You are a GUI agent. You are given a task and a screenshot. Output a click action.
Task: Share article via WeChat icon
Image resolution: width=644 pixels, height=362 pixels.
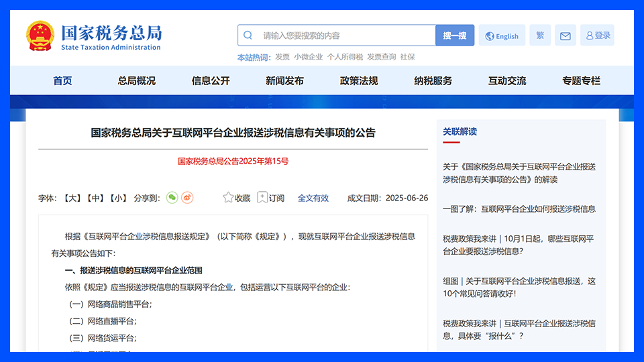coord(172,198)
